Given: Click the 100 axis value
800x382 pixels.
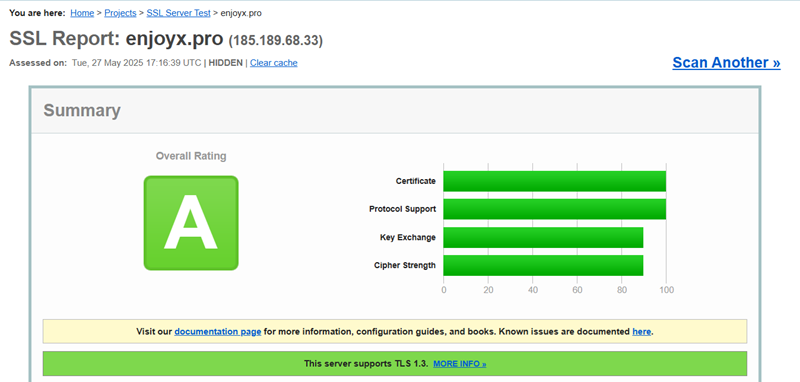Looking at the screenshot, I should tap(666, 290).
